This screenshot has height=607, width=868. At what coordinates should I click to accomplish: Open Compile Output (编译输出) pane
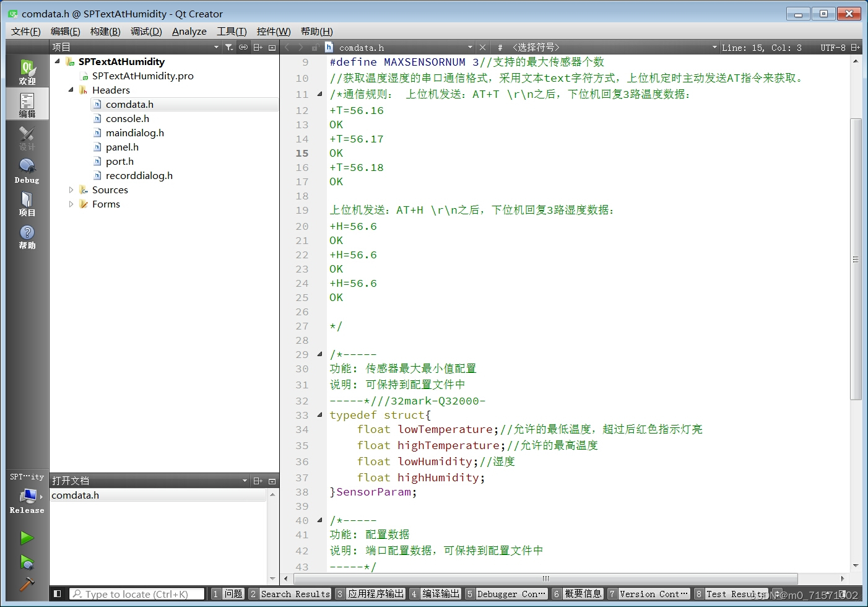[435, 593]
